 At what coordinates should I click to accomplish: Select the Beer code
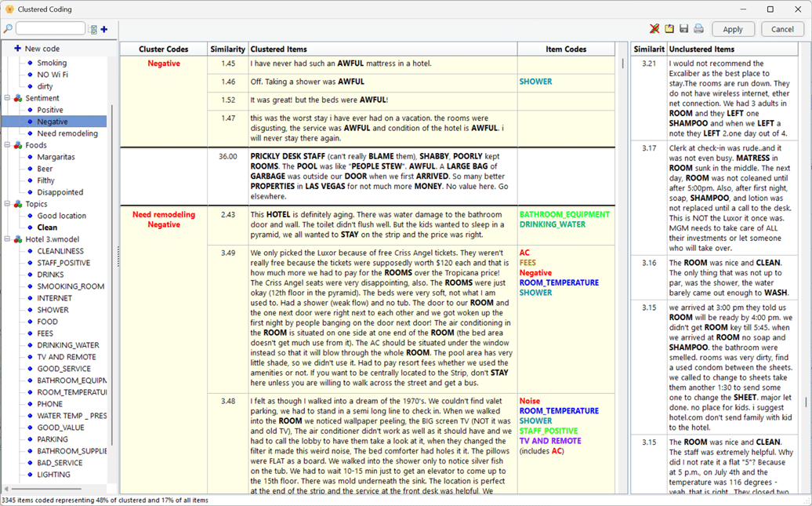click(45, 169)
